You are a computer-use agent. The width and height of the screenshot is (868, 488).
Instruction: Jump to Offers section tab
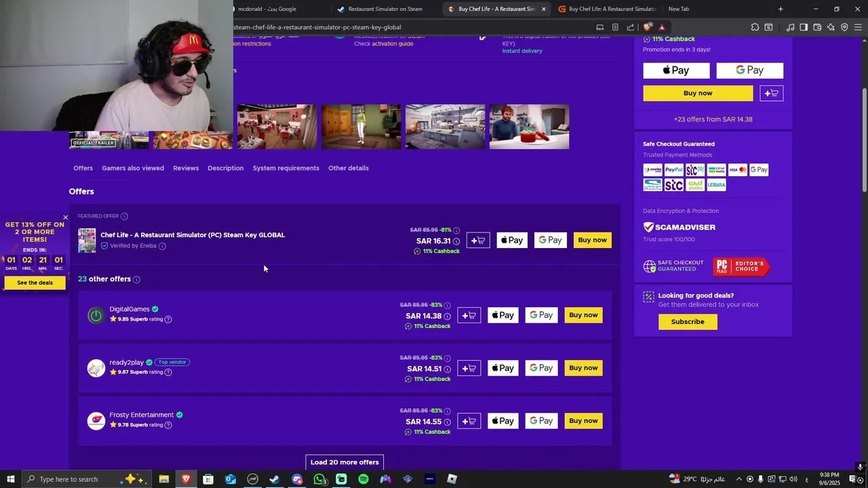(x=83, y=168)
